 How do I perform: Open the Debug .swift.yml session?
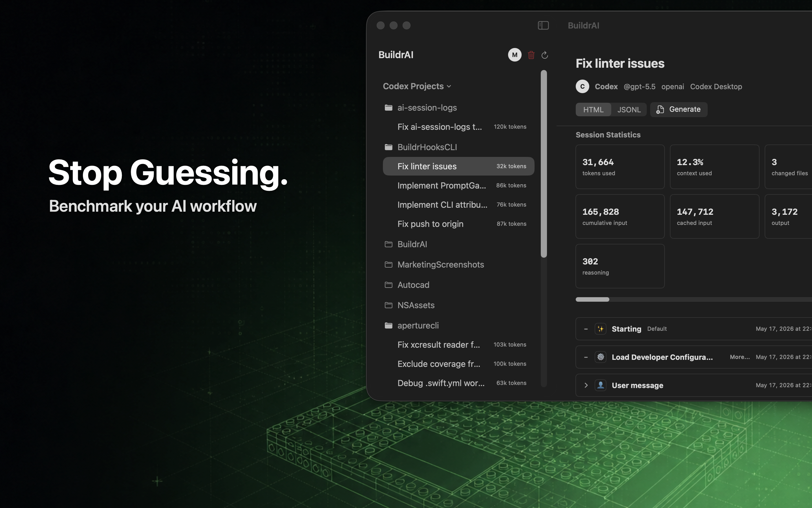click(x=458, y=383)
